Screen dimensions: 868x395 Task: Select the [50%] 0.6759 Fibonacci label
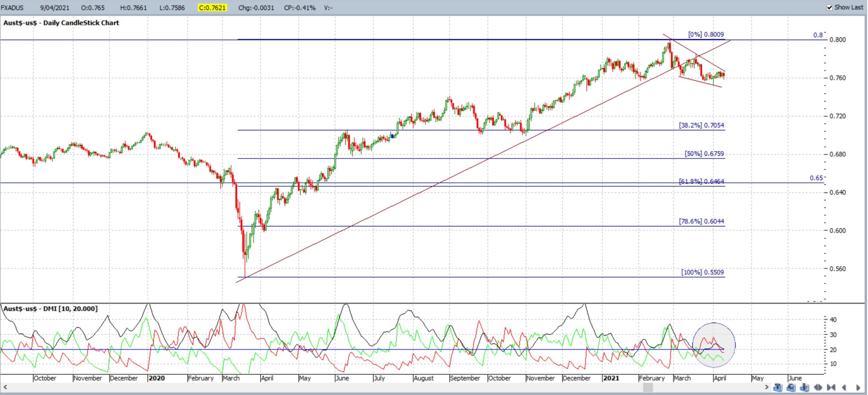pos(704,154)
